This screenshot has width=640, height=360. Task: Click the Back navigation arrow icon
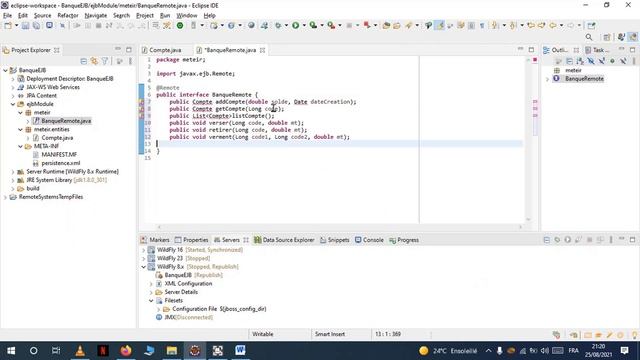pos(553,26)
